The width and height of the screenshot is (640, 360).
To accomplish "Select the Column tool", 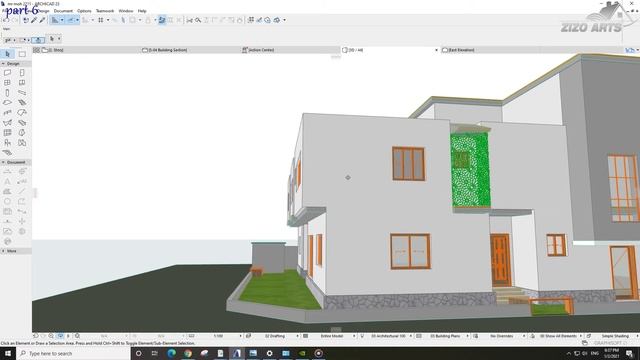I will 7,93.
